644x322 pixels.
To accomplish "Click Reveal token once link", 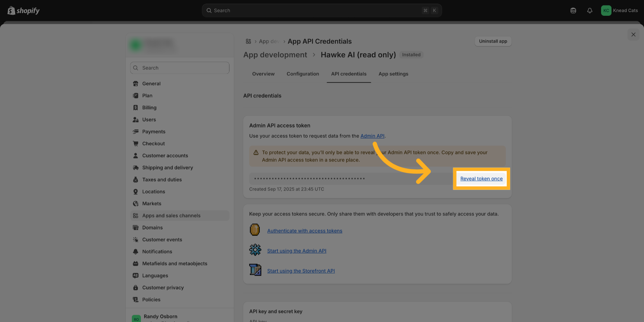I will point(481,179).
